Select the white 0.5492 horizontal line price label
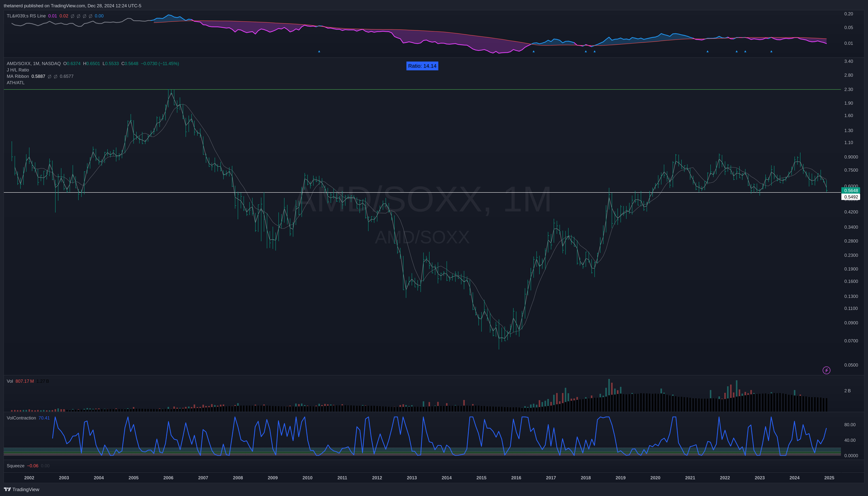 point(851,197)
